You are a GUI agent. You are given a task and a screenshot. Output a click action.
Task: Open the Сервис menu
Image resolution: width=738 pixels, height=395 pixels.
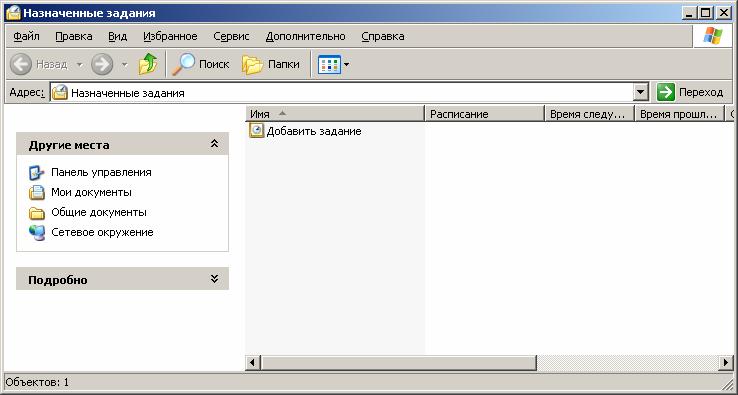click(x=231, y=36)
